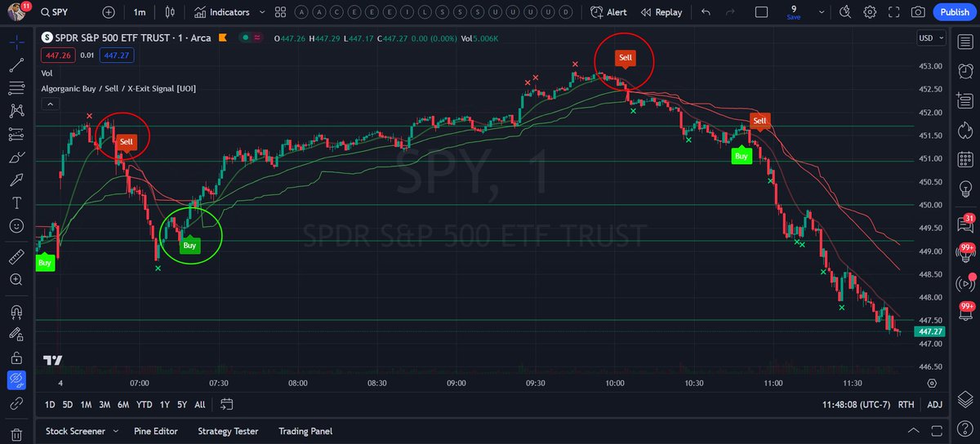This screenshot has width=980, height=444.
Task: Select the Vol indicator legend
Action: click(x=47, y=73)
